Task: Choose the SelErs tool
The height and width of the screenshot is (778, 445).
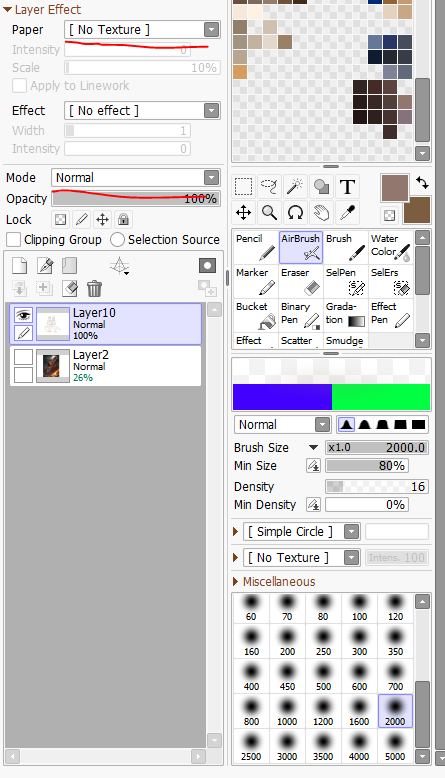Action: [390, 281]
